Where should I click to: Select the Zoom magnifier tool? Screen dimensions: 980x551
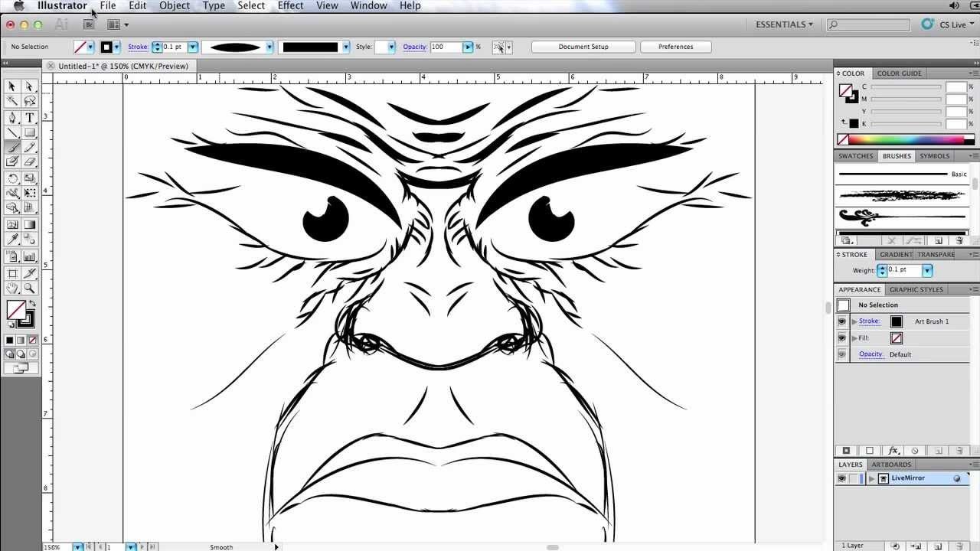(x=29, y=288)
